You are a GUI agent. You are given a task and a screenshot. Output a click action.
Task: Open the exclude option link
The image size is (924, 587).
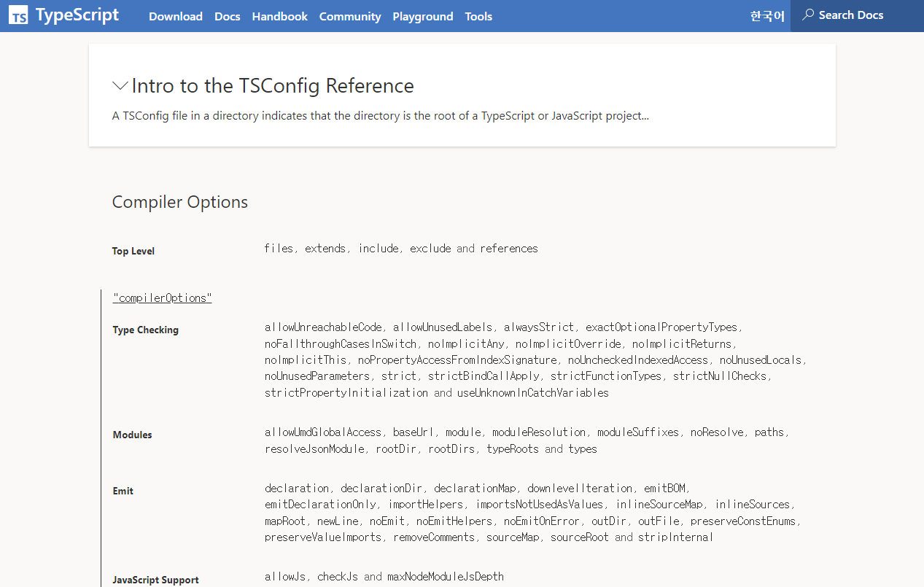coord(430,249)
